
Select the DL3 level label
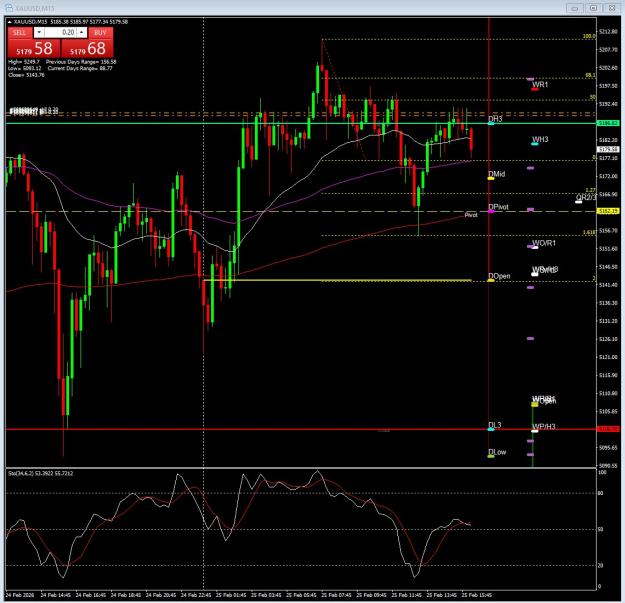(x=495, y=425)
